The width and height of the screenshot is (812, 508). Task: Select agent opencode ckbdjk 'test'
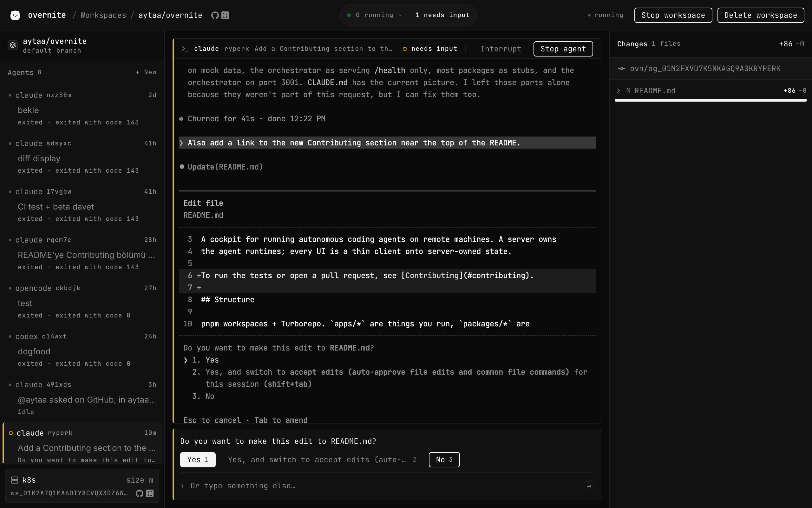(x=82, y=301)
